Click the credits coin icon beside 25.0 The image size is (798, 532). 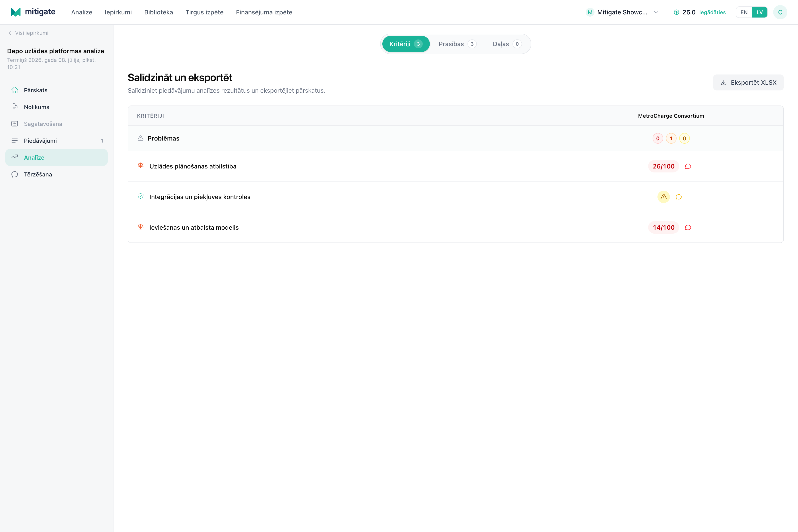[x=676, y=12]
